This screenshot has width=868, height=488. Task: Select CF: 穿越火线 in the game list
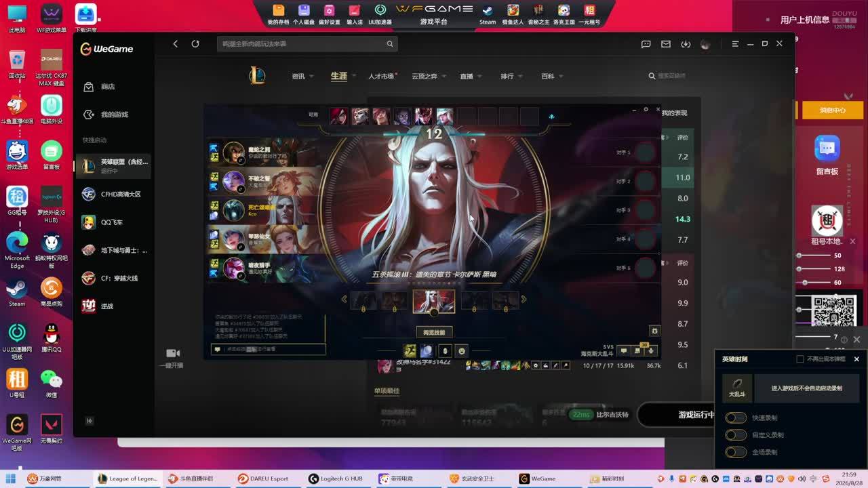point(113,279)
